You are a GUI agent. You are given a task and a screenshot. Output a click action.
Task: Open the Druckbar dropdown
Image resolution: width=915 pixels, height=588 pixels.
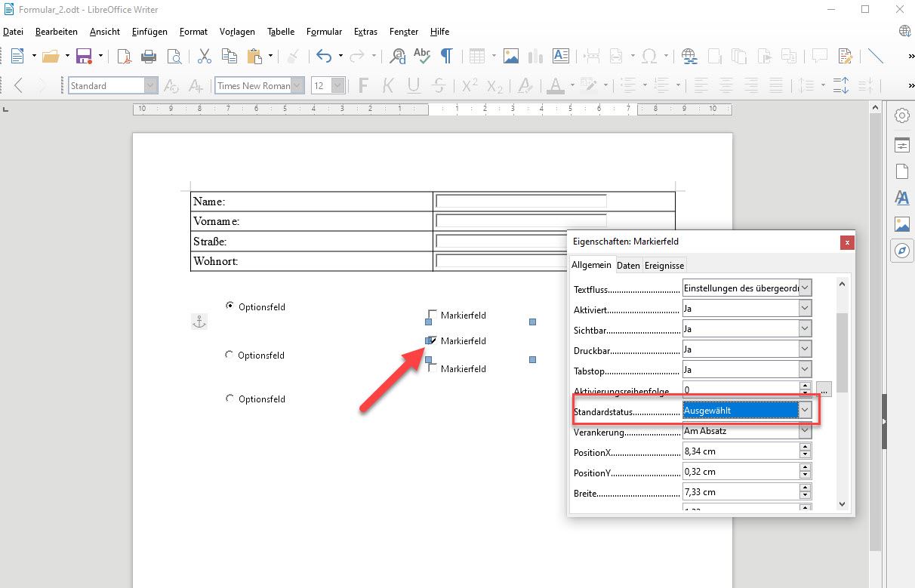[x=806, y=349]
